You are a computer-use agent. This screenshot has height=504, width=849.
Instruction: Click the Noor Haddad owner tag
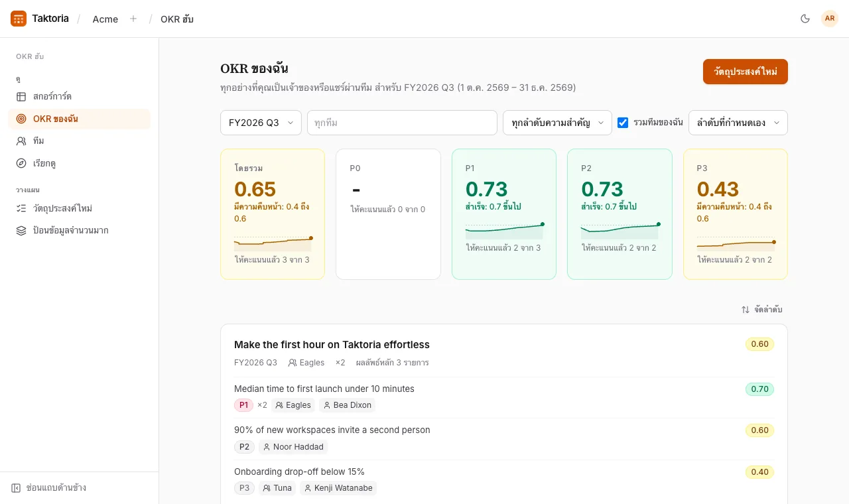(293, 447)
